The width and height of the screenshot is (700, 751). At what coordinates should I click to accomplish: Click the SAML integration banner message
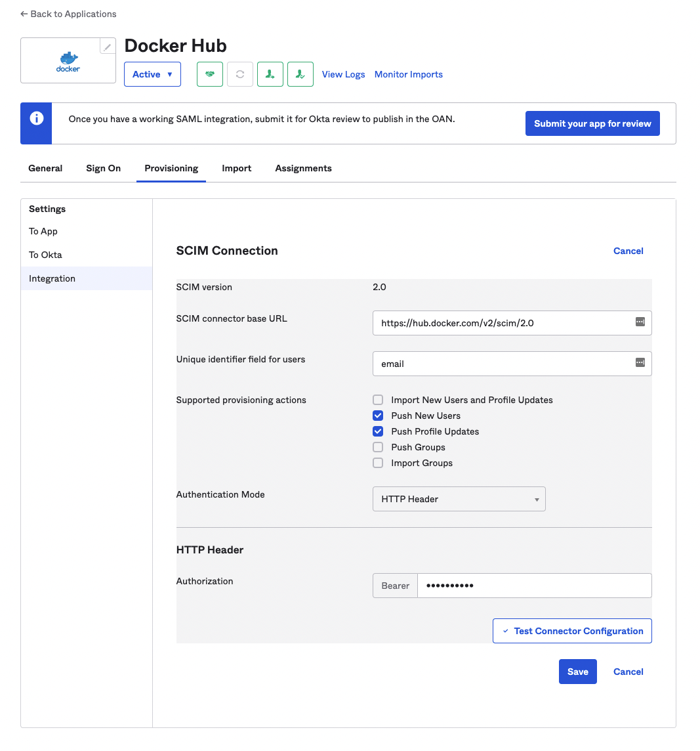click(x=261, y=119)
